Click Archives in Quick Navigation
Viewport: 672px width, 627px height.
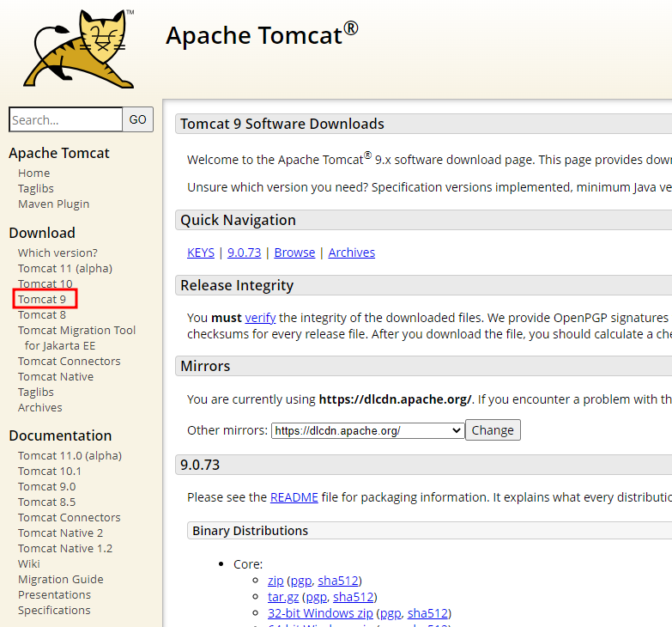tap(351, 253)
